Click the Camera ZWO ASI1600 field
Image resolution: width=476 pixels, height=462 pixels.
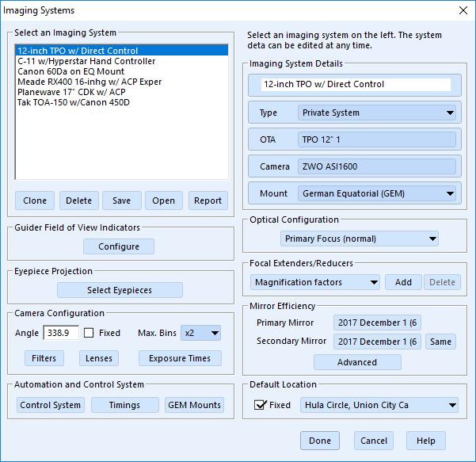point(377,166)
